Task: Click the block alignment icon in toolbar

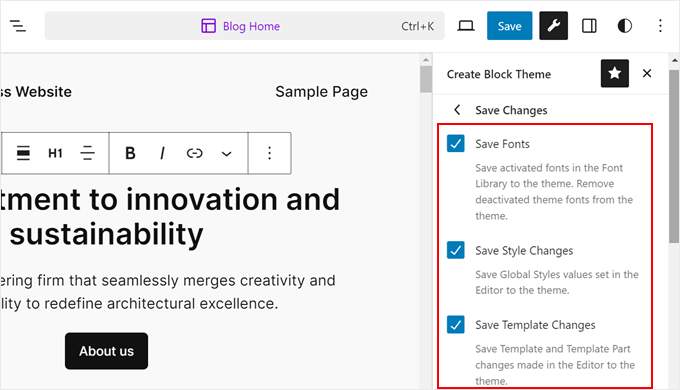Action: click(23, 153)
